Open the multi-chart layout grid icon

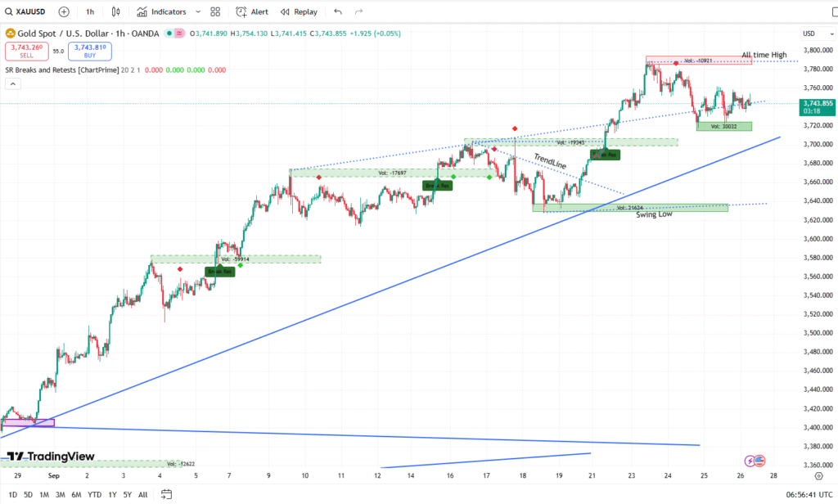pos(214,11)
